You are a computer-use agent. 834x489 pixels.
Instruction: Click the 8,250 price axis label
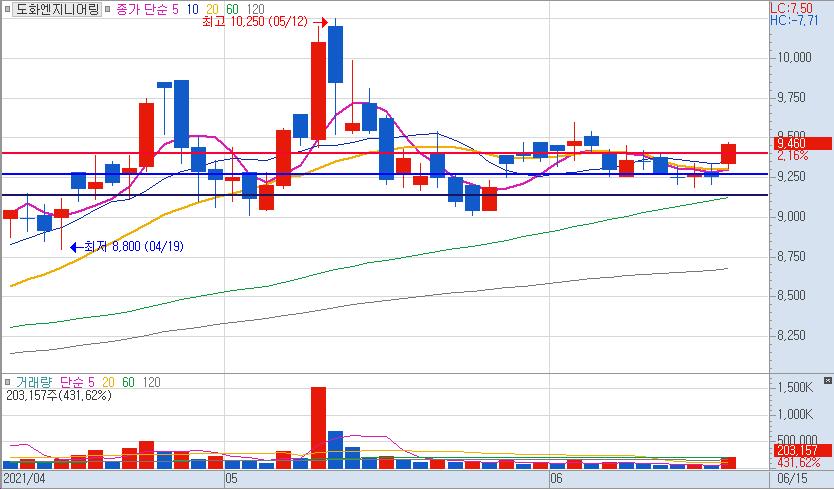coord(791,335)
